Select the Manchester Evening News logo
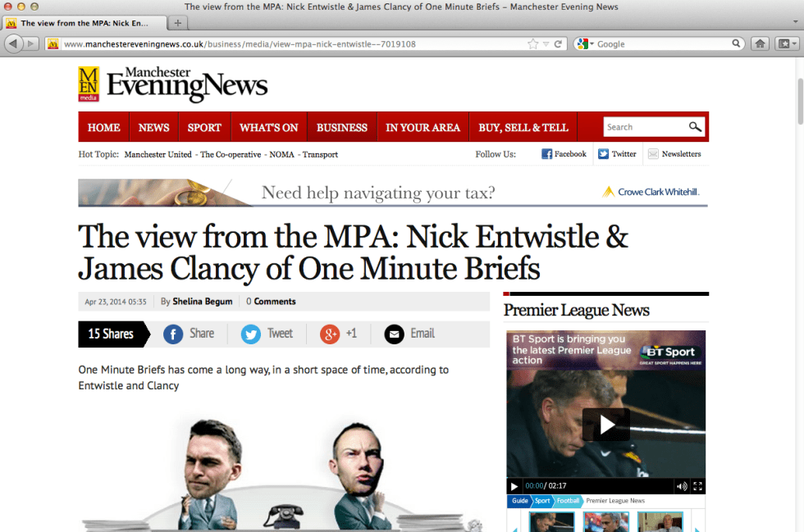 click(x=172, y=84)
